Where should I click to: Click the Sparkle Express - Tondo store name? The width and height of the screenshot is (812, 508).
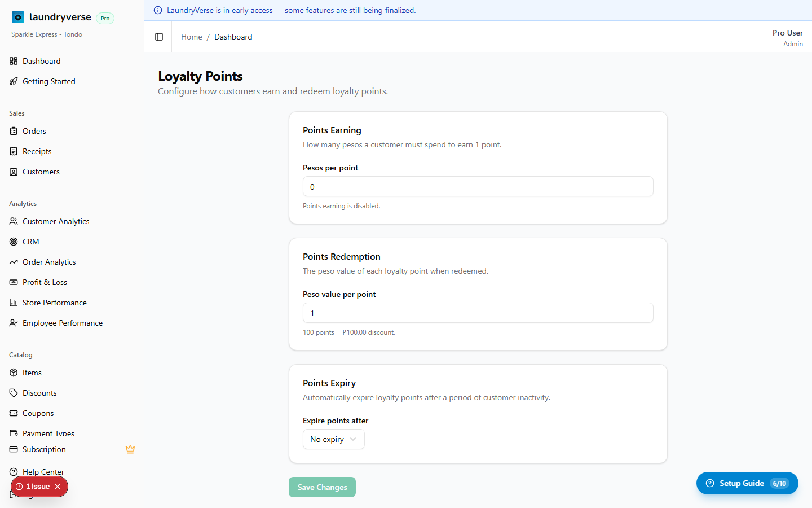coord(47,34)
